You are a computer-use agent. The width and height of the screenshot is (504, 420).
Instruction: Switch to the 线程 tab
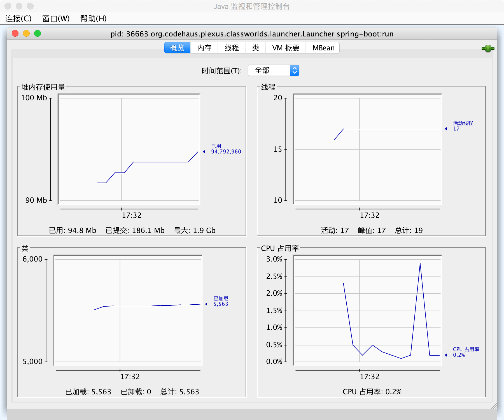point(232,48)
